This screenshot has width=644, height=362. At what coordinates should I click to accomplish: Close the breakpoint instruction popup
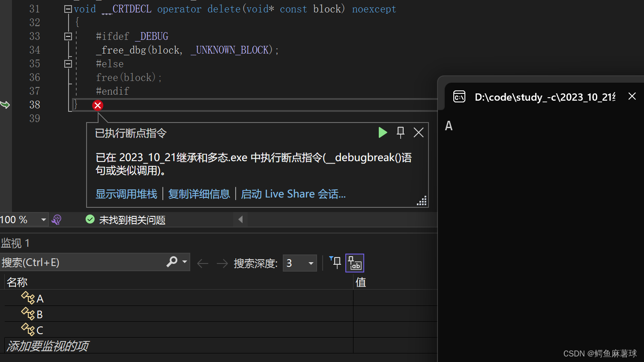[419, 132]
